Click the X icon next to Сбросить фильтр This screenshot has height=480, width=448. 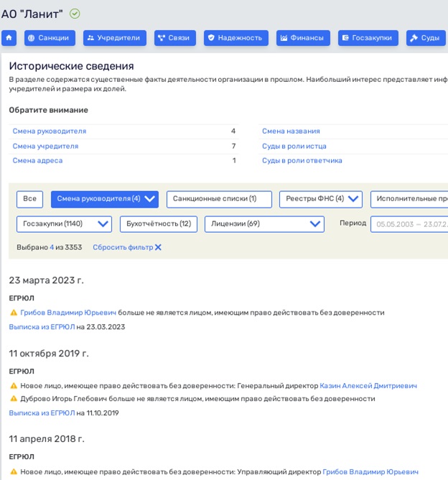tap(158, 247)
